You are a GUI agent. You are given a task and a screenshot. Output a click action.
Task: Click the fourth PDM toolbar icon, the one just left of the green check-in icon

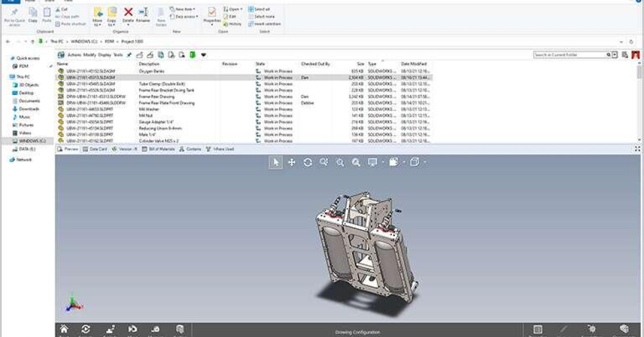click(x=181, y=55)
